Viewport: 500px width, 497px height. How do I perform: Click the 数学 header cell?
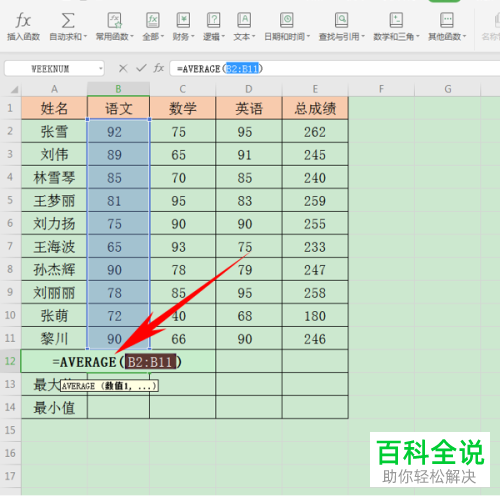(x=182, y=108)
